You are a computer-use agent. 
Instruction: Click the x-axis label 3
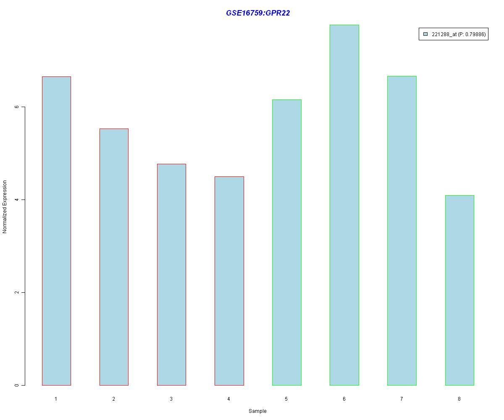coord(171,399)
